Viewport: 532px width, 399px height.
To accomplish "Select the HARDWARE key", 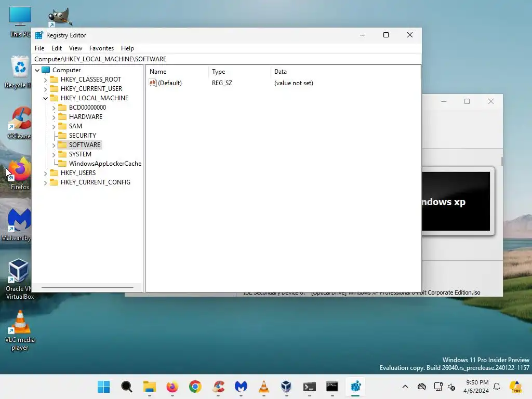I will tap(86, 117).
